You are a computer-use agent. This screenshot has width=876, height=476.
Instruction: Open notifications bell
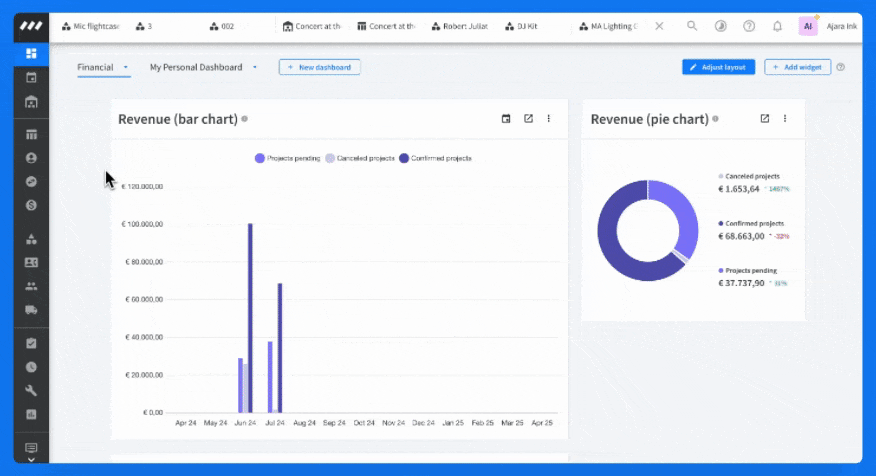point(777,26)
